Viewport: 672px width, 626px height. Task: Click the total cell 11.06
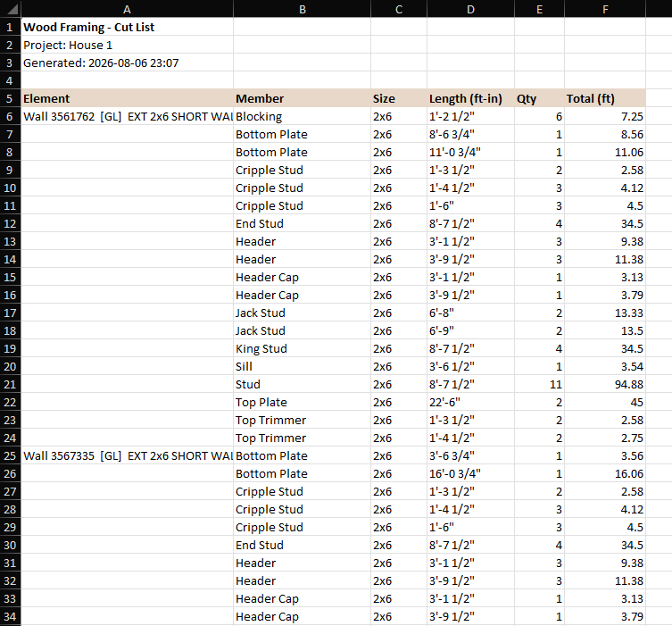(x=605, y=152)
